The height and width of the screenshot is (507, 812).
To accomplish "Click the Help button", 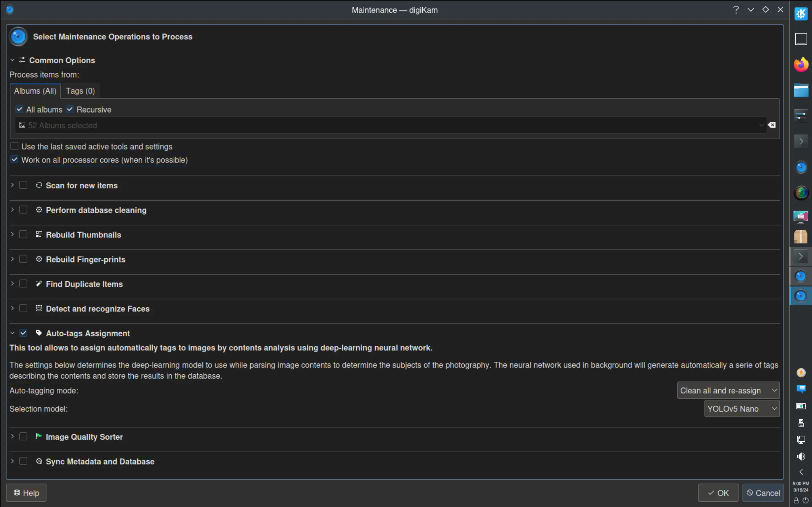I will [x=26, y=493].
